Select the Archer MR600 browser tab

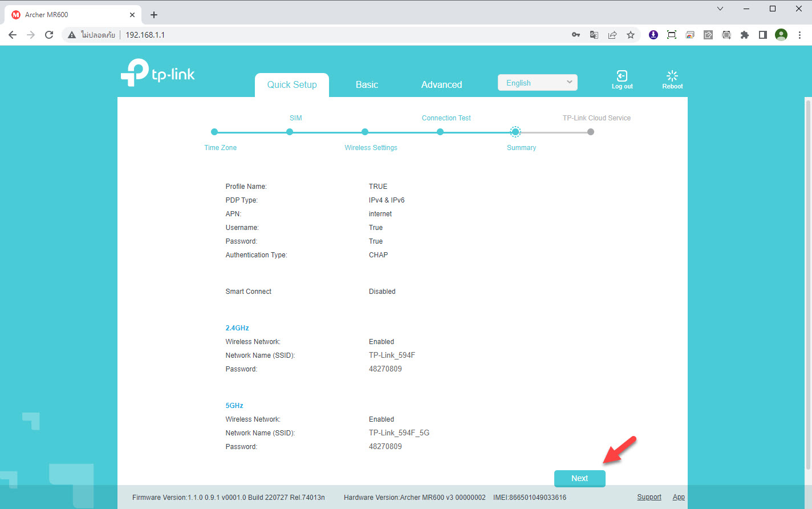(x=73, y=15)
